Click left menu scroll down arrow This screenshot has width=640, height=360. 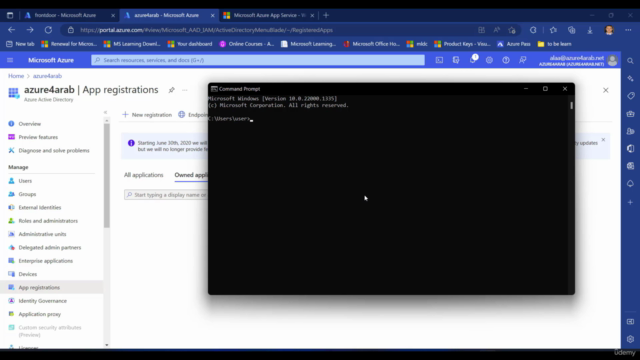point(107,345)
